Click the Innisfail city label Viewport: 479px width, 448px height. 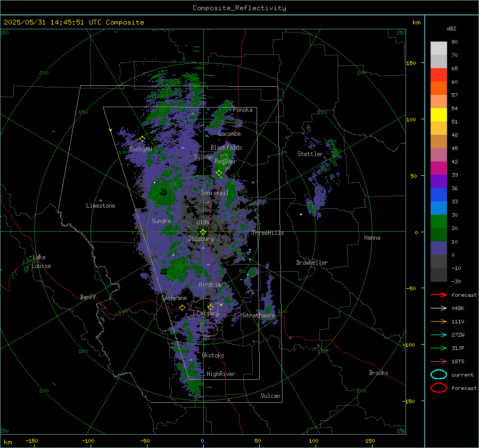coord(214,193)
